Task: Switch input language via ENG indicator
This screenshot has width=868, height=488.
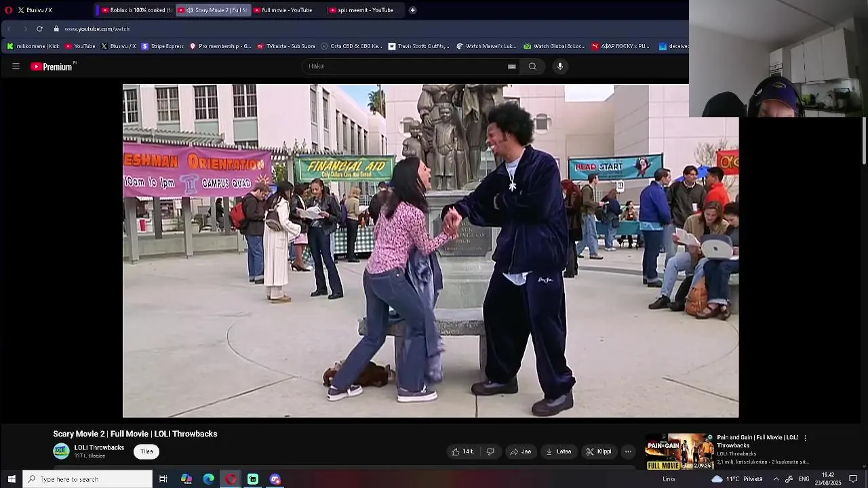Action: tap(804, 479)
